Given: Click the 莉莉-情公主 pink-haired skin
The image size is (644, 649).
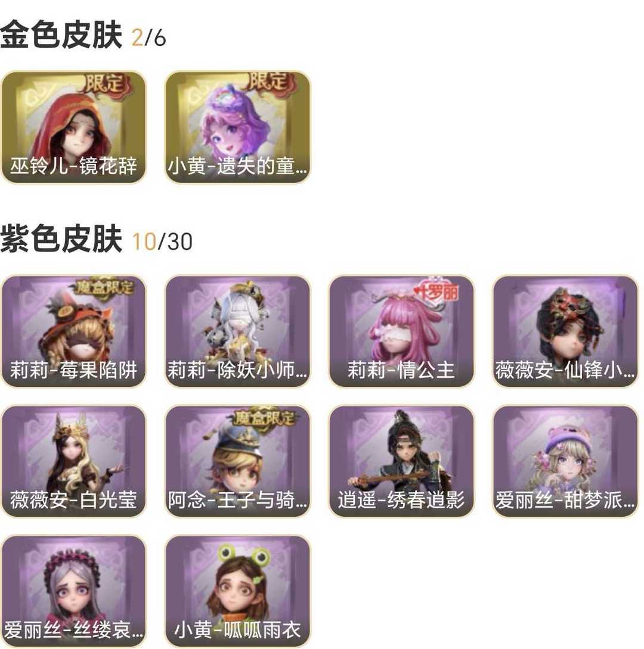Looking at the screenshot, I should point(401,331).
